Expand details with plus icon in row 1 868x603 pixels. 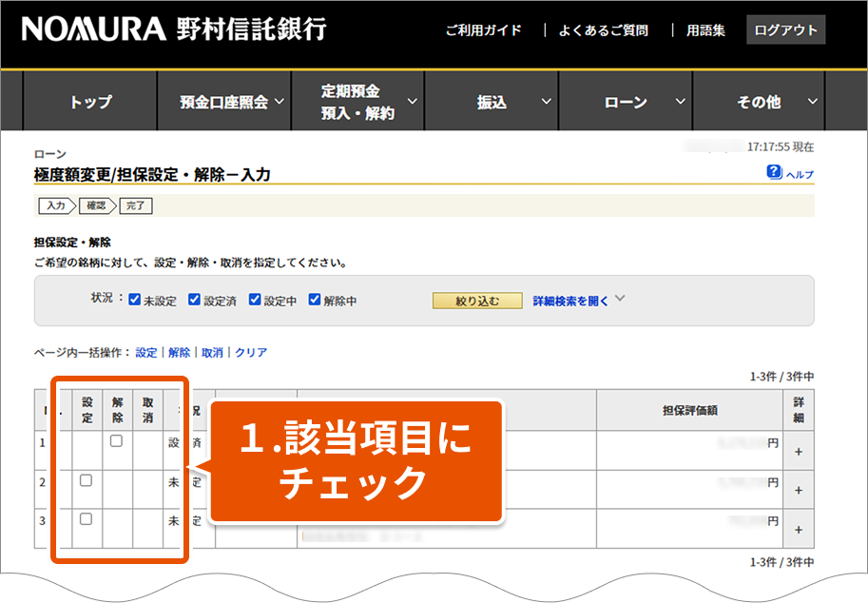[798, 452]
